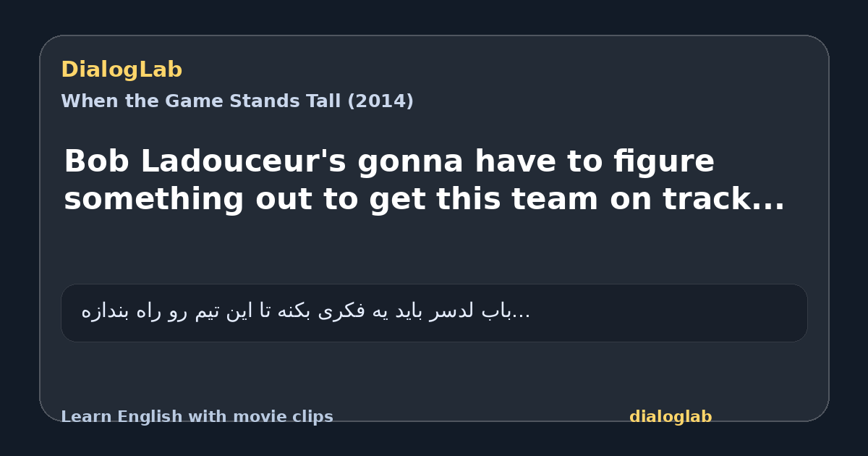Click the quote line starting "something out"
This screenshot has width=868, height=456.
coord(424,199)
